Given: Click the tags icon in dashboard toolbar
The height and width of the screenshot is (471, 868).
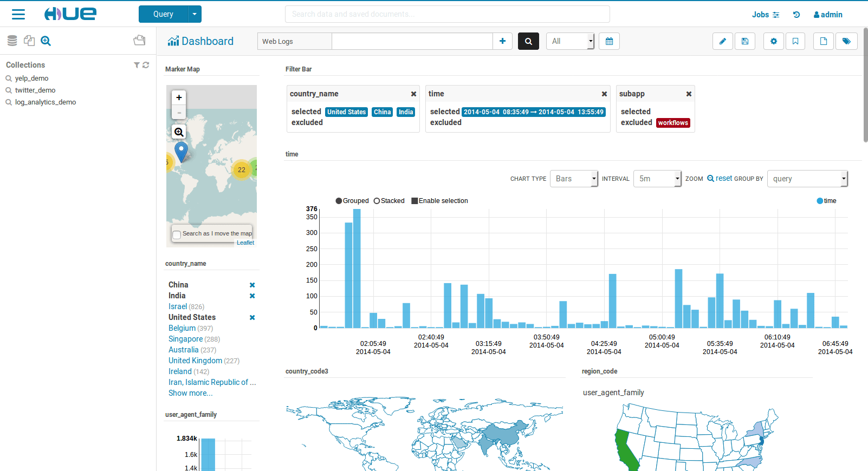Looking at the screenshot, I should pyautogui.click(x=846, y=41).
